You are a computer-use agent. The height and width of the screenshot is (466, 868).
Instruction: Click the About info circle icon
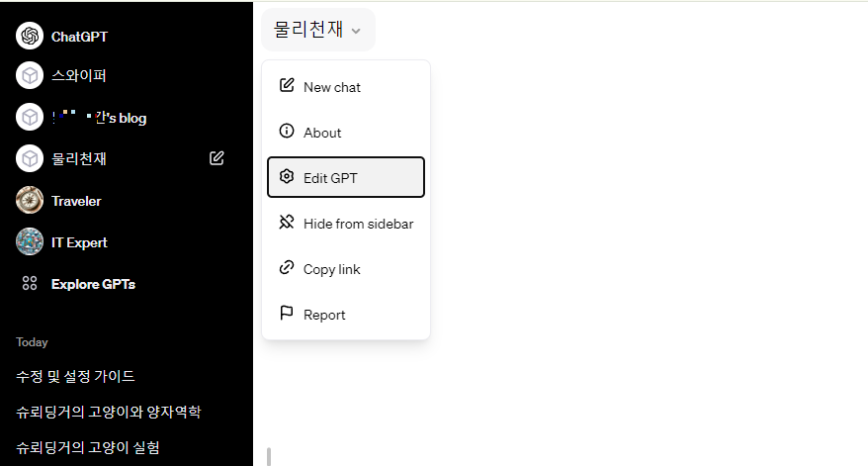click(287, 131)
